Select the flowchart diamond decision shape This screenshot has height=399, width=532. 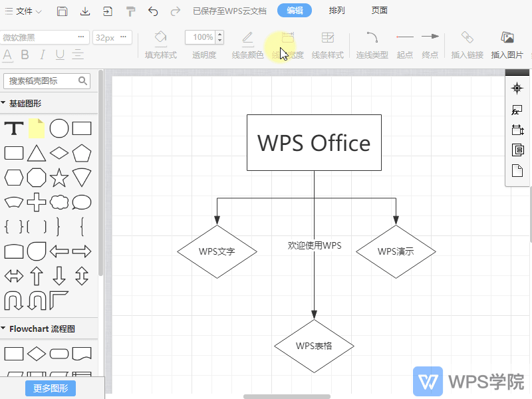(37, 354)
